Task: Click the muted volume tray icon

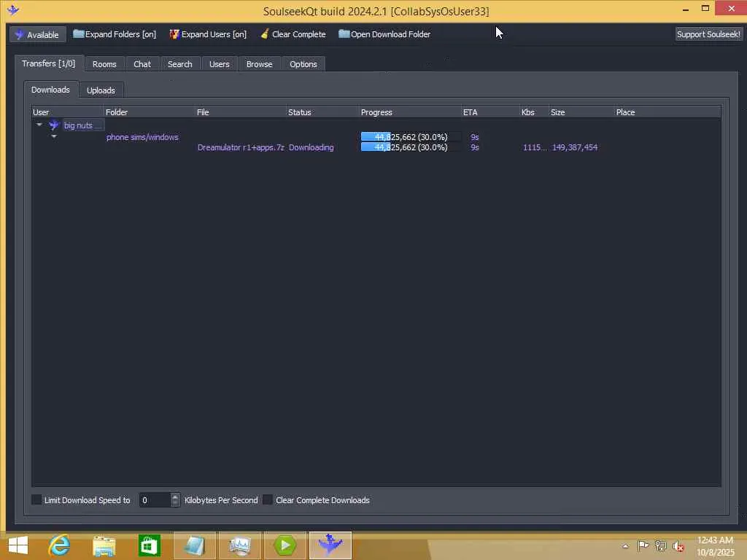Action: (678, 546)
